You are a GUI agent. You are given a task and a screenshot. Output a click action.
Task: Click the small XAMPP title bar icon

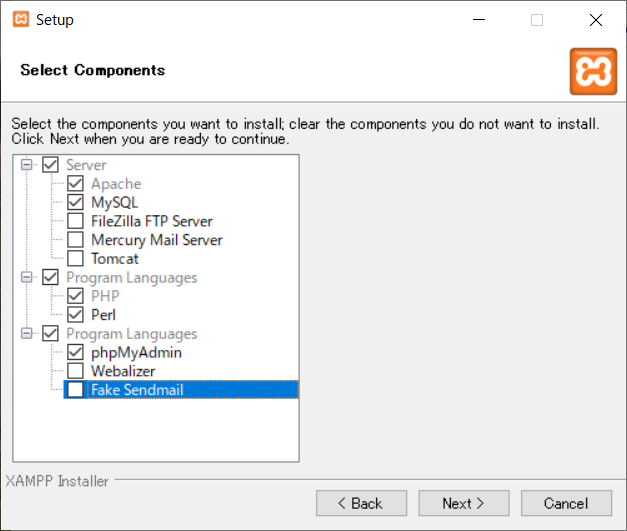click(x=21, y=19)
